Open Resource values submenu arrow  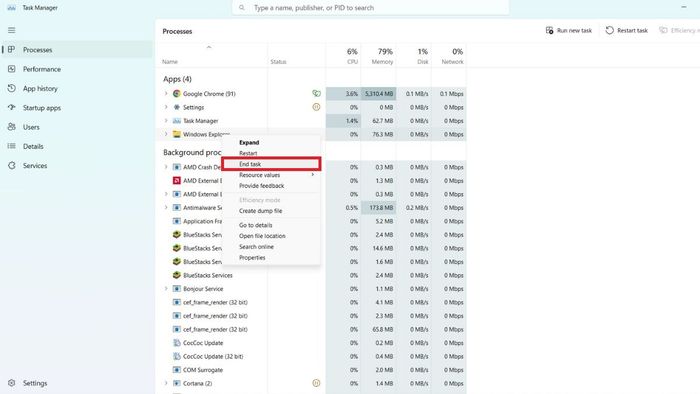(x=312, y=175)
